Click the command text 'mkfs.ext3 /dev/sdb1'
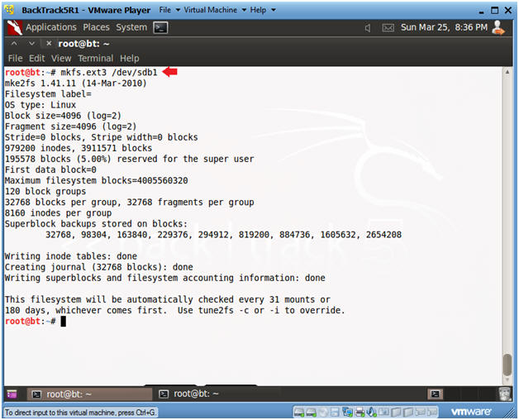This screenshot has height=420, width=519. 109,72
